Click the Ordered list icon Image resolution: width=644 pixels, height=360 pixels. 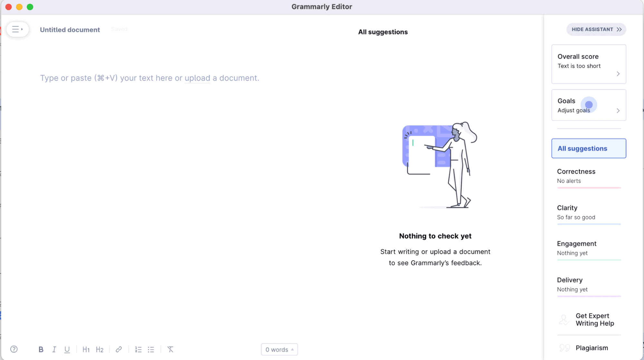click(139, 349)
